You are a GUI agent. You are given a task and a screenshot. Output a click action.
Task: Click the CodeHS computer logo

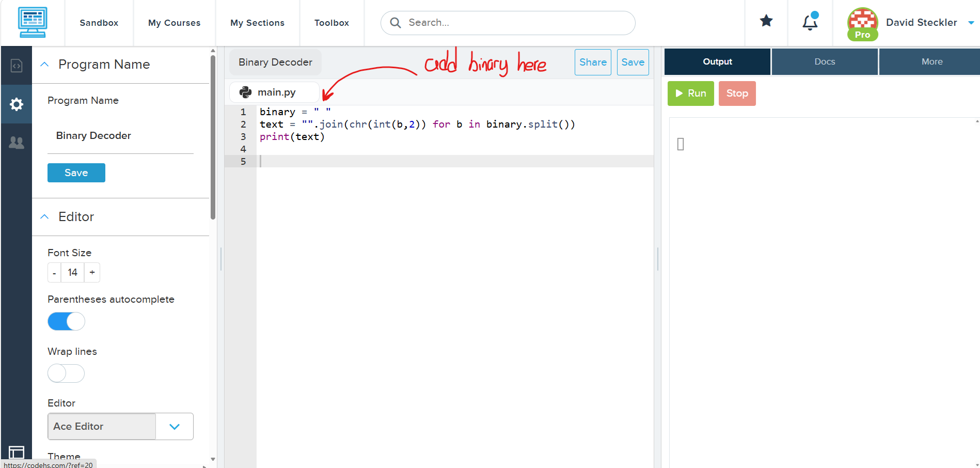click(x=33, y=22)
